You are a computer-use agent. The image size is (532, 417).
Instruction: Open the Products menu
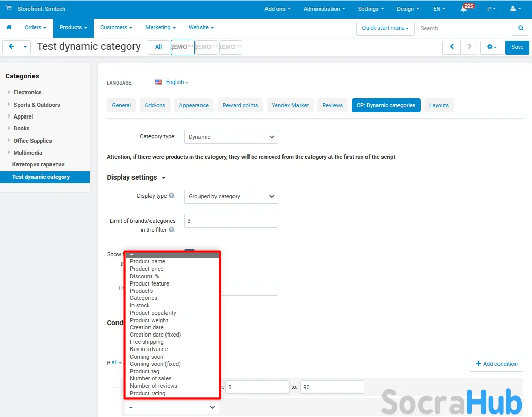[73, 27]
